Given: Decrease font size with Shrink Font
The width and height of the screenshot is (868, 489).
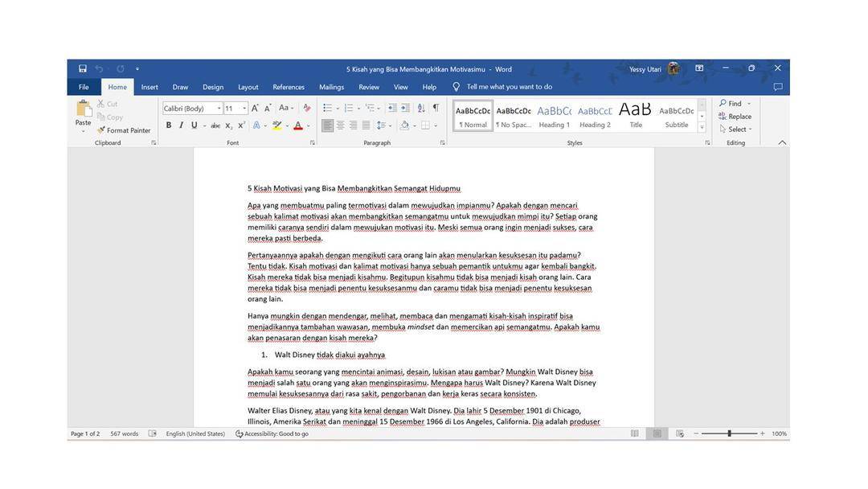Looking at the screenshot, I should 268,108.
